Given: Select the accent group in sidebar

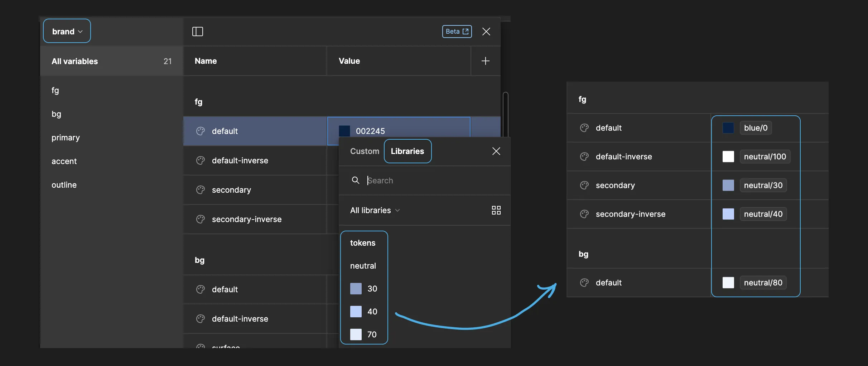Looking at the screenshot, I should pyautogui.click(x=64, y=161).
